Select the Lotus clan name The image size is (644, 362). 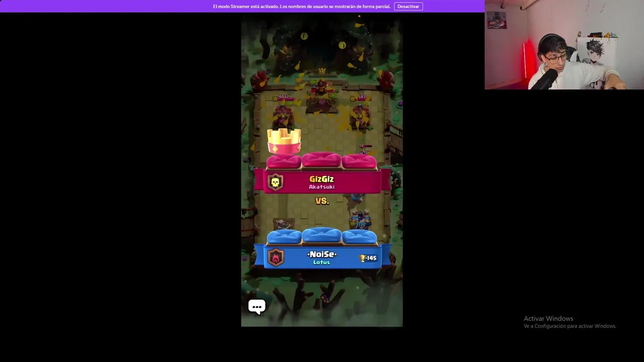click(x=321, y=262)
